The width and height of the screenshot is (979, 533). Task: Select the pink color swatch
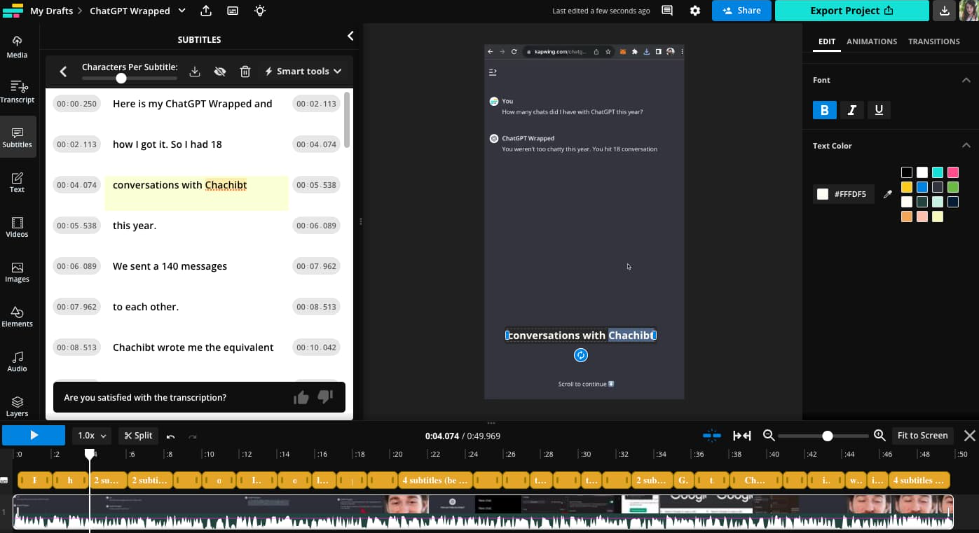point(953,172)
